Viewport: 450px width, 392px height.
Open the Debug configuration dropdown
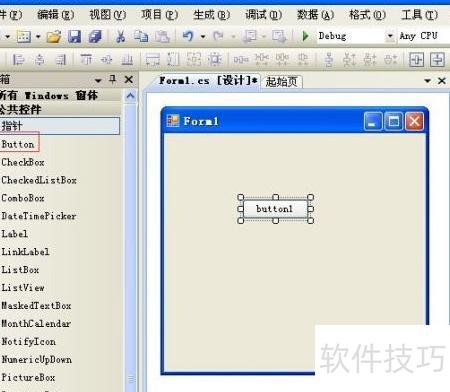(x=390, y=36)
